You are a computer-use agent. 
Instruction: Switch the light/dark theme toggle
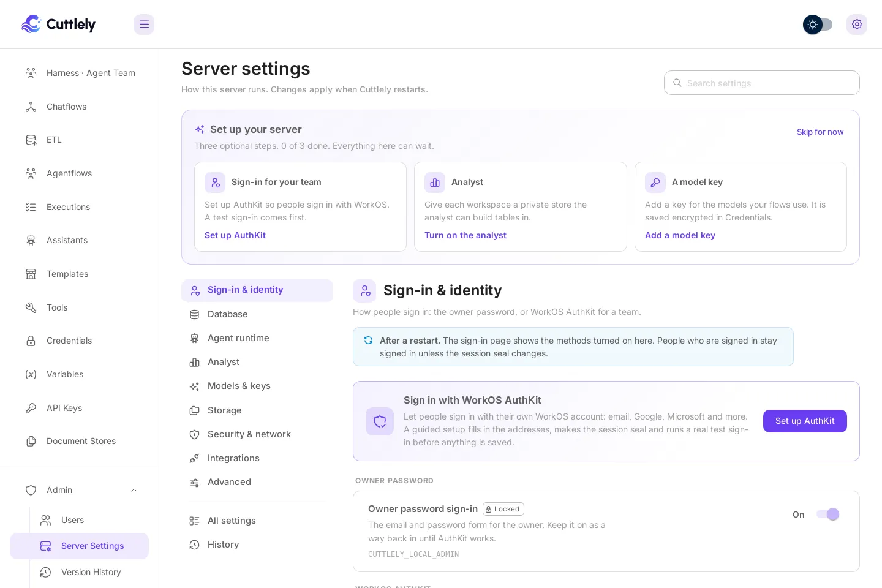coord(818,24)
